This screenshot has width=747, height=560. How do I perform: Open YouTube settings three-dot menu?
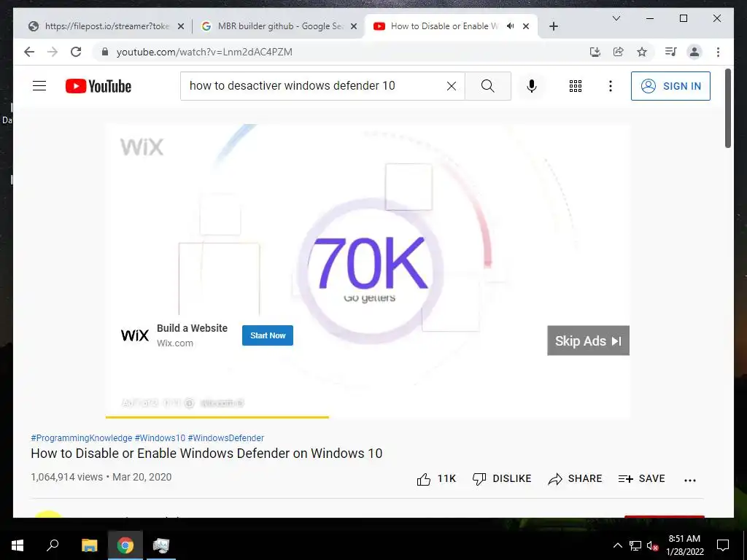tap(611, 86)
